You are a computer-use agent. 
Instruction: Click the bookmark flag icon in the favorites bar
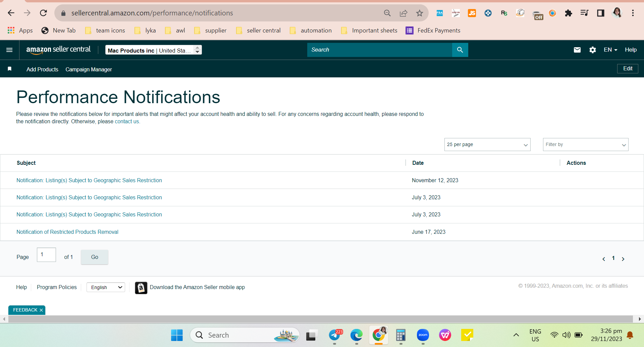10,69
